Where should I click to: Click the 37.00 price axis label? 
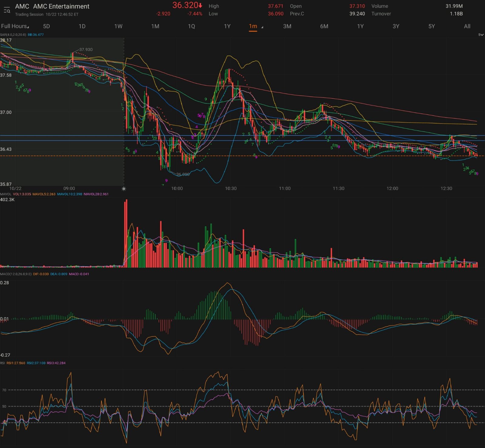pyautogui.click(x=6, y=112)
